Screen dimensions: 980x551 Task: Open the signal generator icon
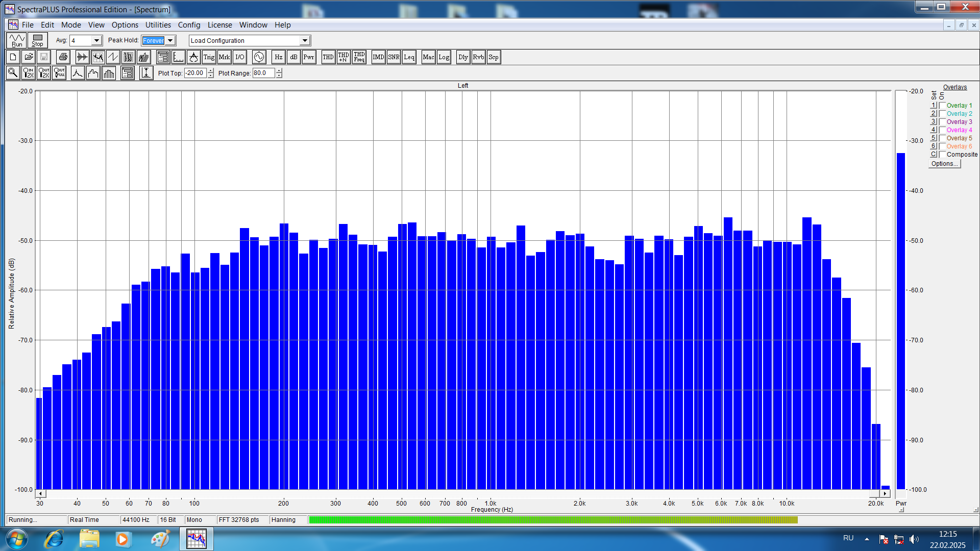click(259, 57)
